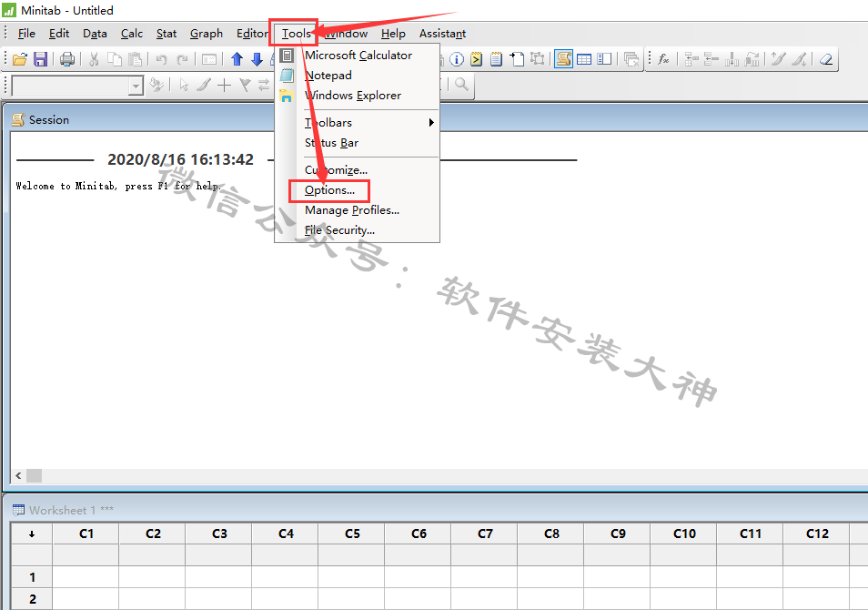
Task: Click the Insert Cells icon
Action: (691, 59)
